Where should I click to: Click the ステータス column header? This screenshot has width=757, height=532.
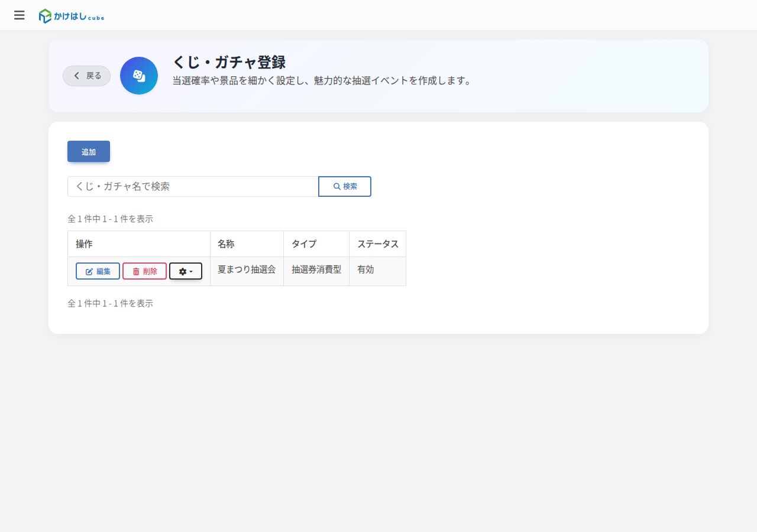pos(377,244)
